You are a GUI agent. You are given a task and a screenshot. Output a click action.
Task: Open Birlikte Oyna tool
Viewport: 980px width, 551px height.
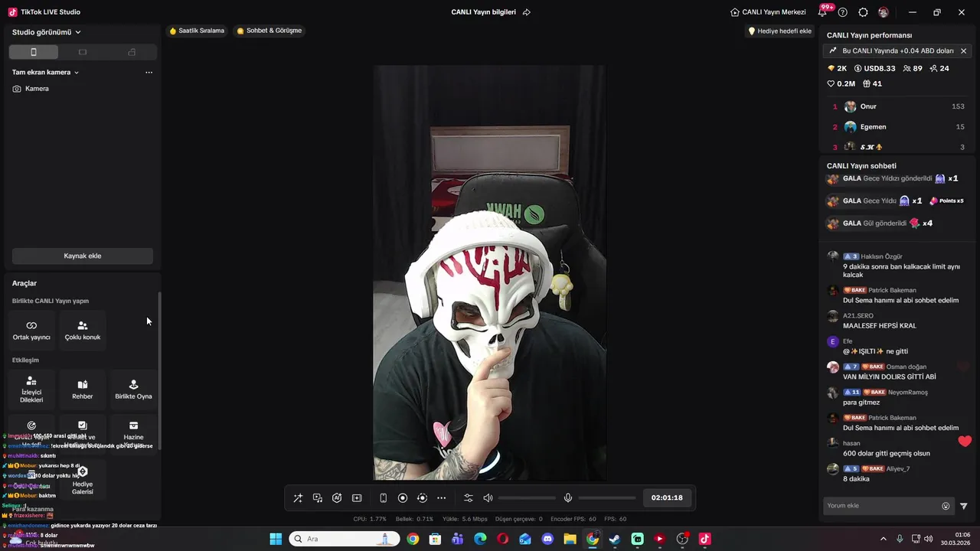(x=133, y=390)
